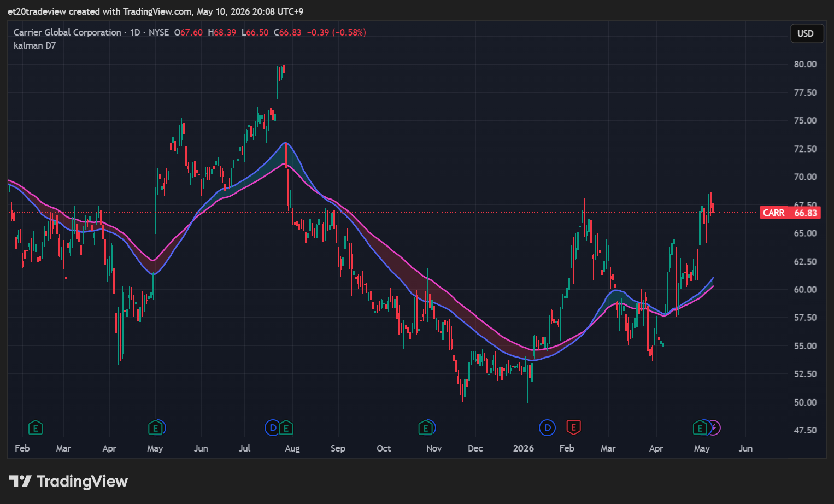Image resolution: width=834 pixels, height=504 pixels.
Task: Click the high value 68.39
Action: [x=225, y=32]
